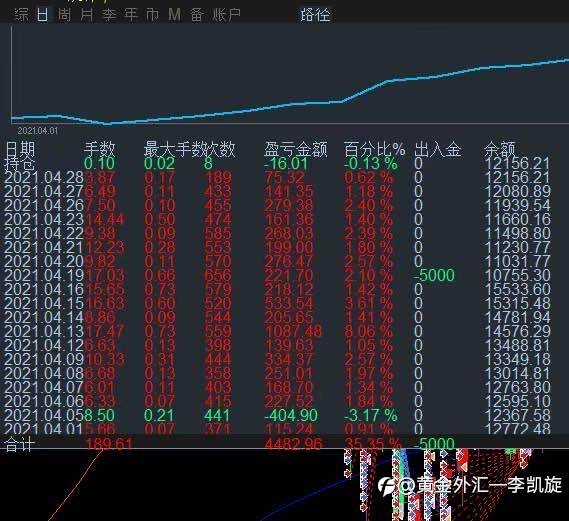Click the blue equity curve line
The height and width of the screenshot is (521, 569).
coord(290,105)
